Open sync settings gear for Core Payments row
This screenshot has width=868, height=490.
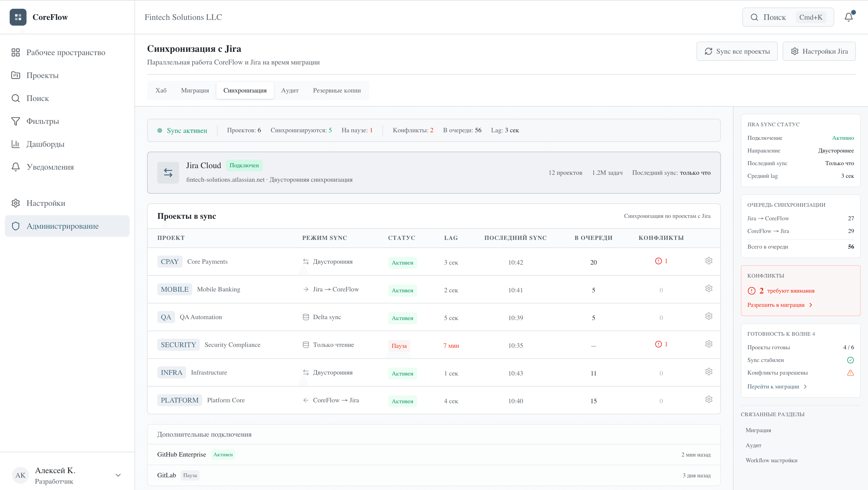[x=709, y=260]
